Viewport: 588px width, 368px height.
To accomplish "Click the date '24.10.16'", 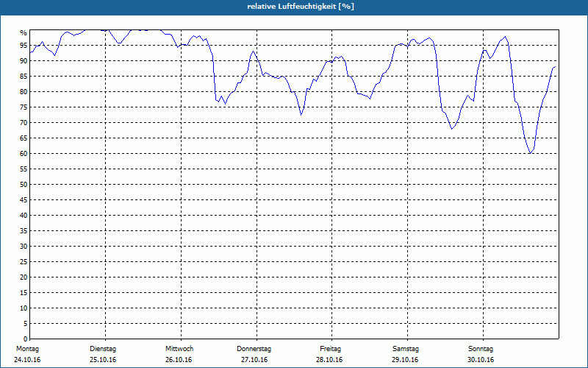I will click(27, 360).
